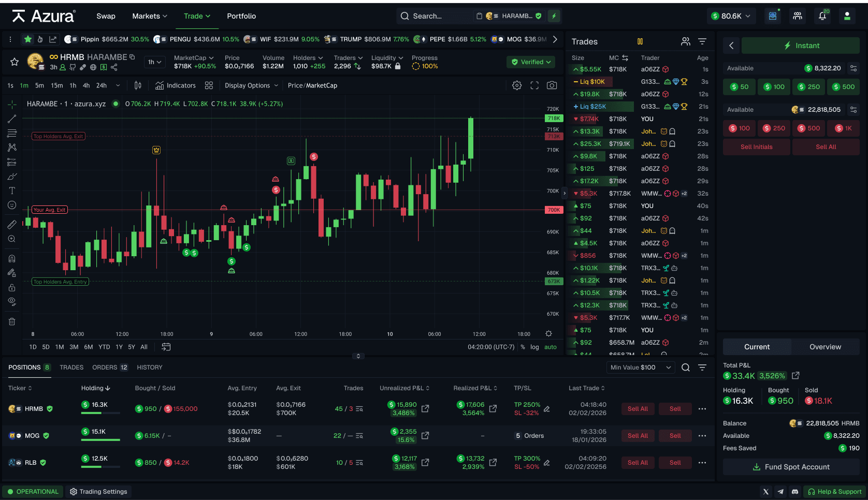This screenshot has height=500, width=868.
Task: Open chart settings gear icon
Action: pyautogui.click(x=517, y=85)
